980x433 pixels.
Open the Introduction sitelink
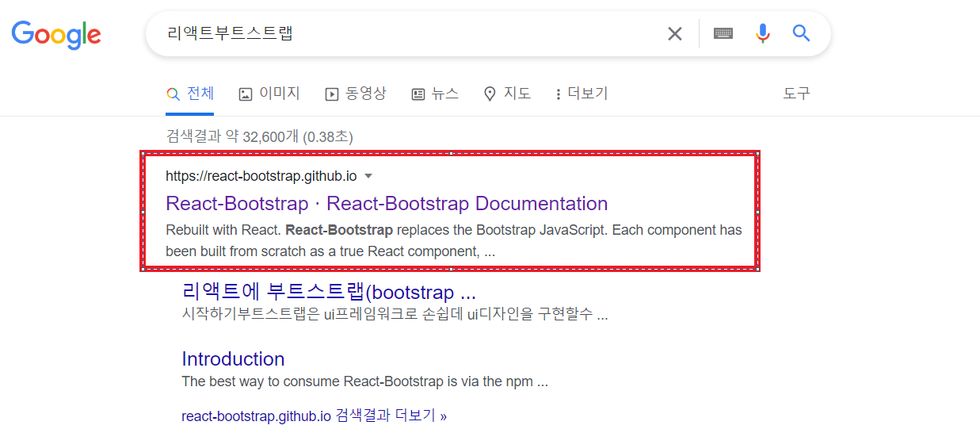(233, 358)
